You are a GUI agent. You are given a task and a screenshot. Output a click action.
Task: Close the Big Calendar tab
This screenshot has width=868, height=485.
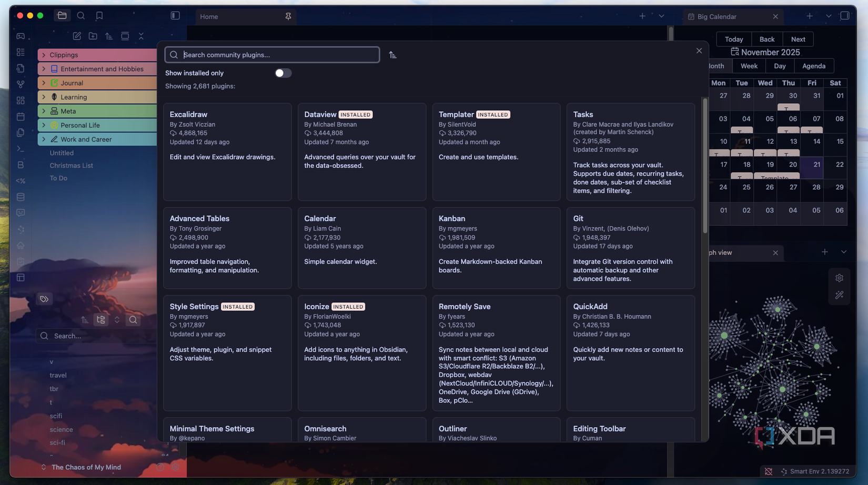click(x=775, y=16)
